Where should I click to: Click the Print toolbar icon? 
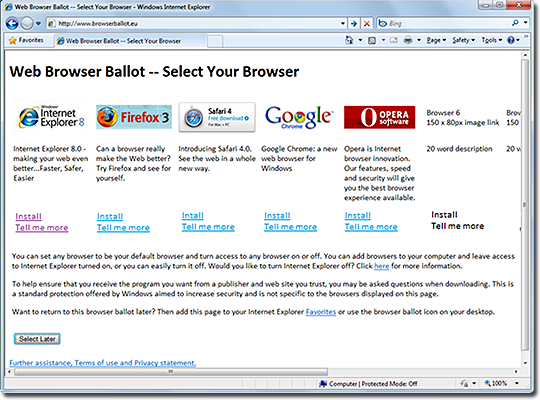tap(408, 41)
